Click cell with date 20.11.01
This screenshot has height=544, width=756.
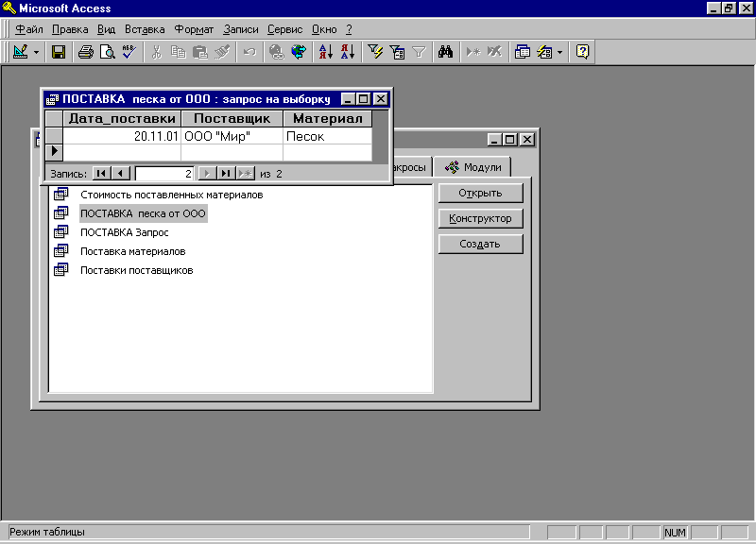pos(122,136)
